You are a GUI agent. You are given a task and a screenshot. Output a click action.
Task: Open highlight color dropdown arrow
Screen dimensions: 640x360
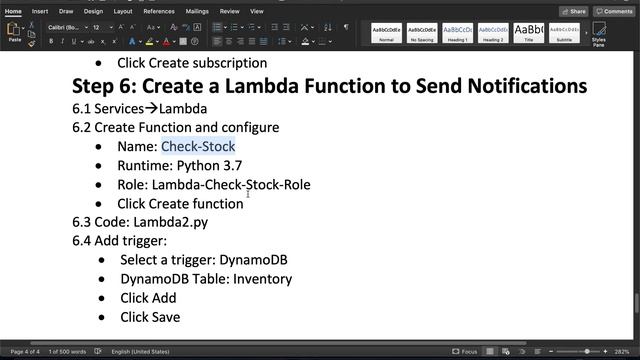coord(157,42)
